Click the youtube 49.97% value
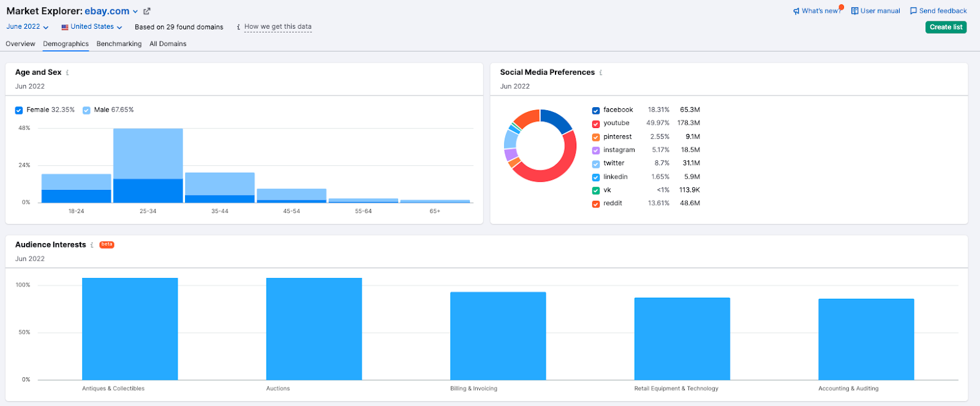The width and height of the screenshot is (980, 406). pos(658,123)
